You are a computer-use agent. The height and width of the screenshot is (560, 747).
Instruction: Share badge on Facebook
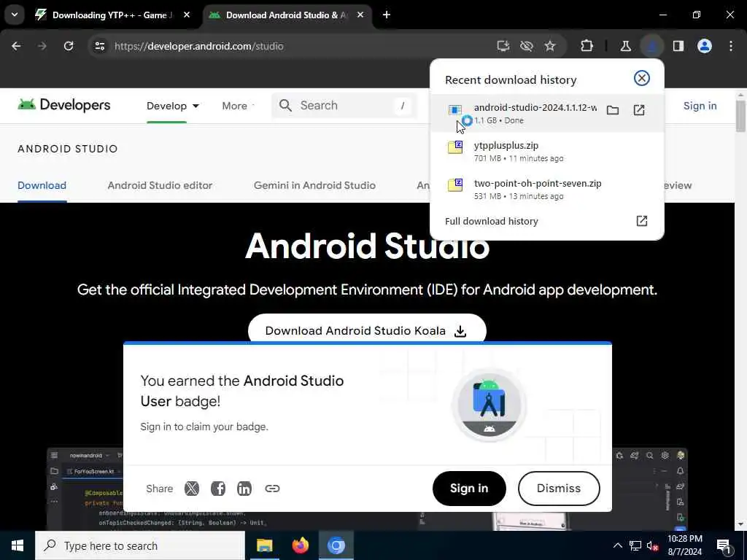coord(218,489)
